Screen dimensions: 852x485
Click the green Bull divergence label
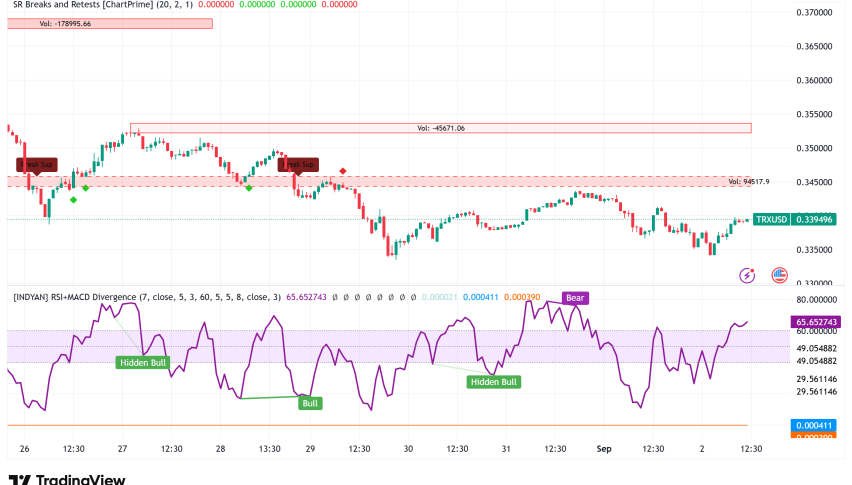tap(310, 403)
